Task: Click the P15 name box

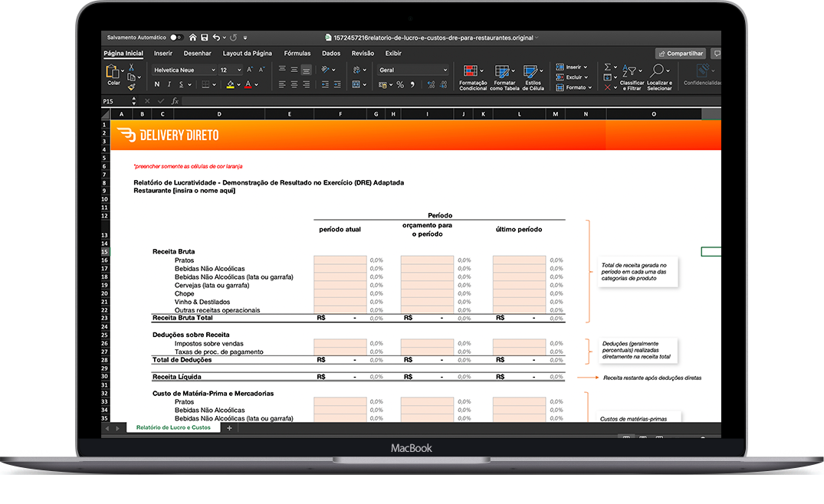Action: point(117,101)
